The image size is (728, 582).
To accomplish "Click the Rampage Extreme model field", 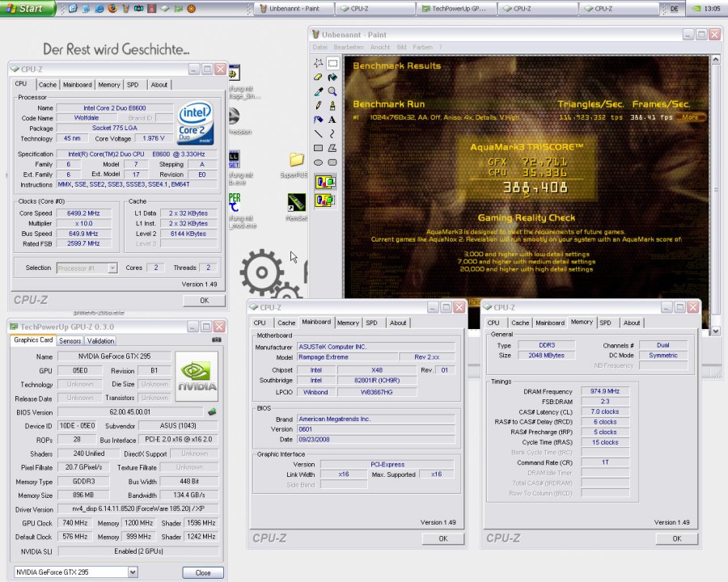I will point(348,357).
